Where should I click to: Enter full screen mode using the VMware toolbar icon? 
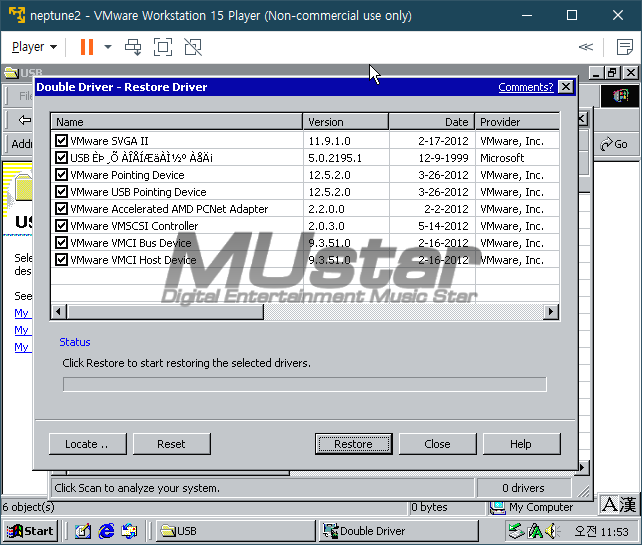163,47
